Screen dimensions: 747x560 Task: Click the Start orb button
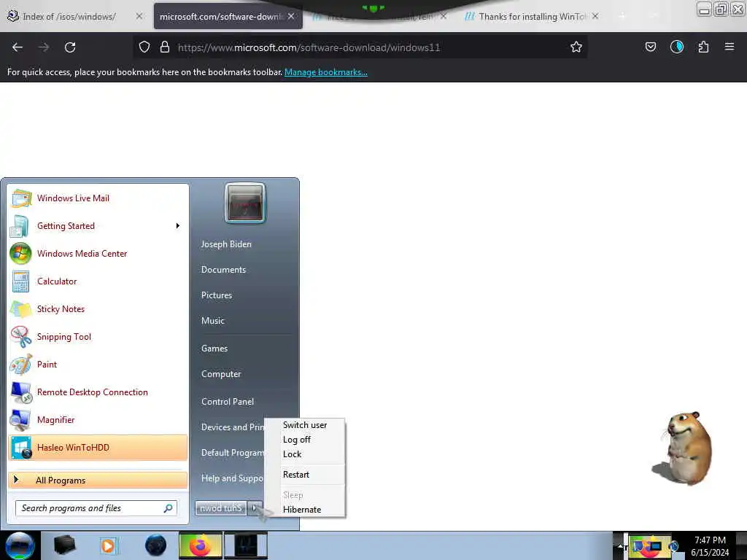tap(20, 545)
